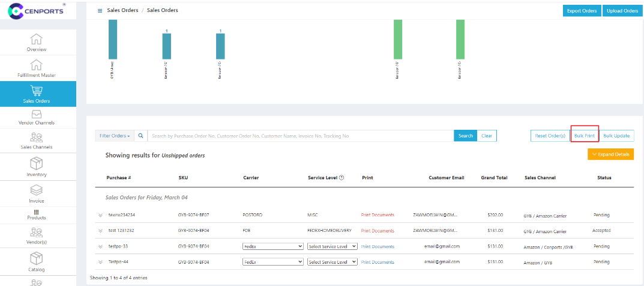Open the Overview house icon
Viewport: 644px width, 286px height.
pyautogui.click(x=37, y=39)
